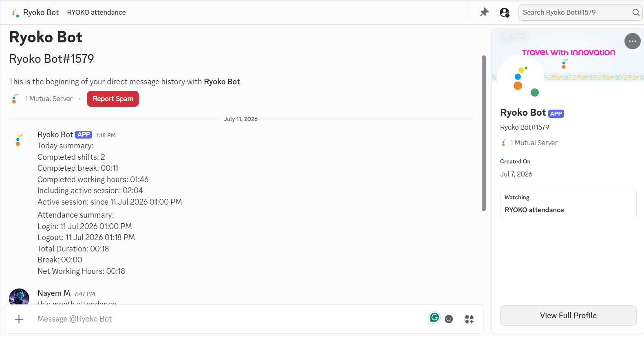Click the 'Login: 11 Jul 2026 01:00 PM' line

[x=85, y=227]
